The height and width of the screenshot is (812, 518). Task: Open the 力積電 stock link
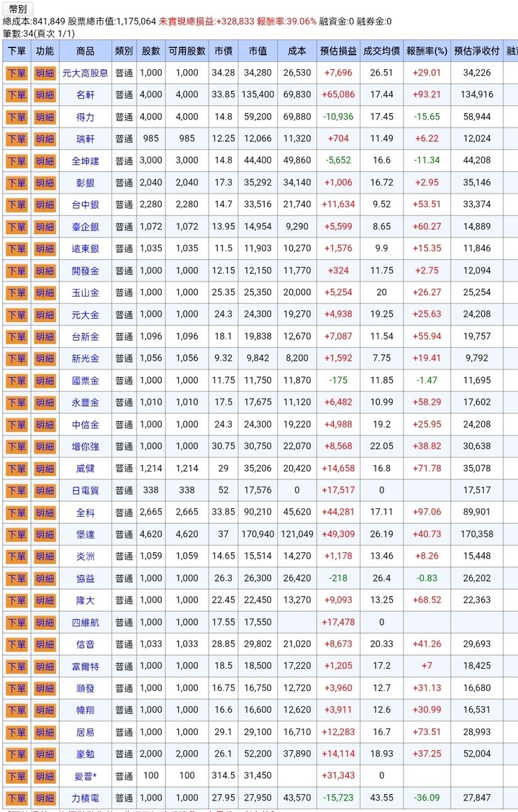pos(86,798)
